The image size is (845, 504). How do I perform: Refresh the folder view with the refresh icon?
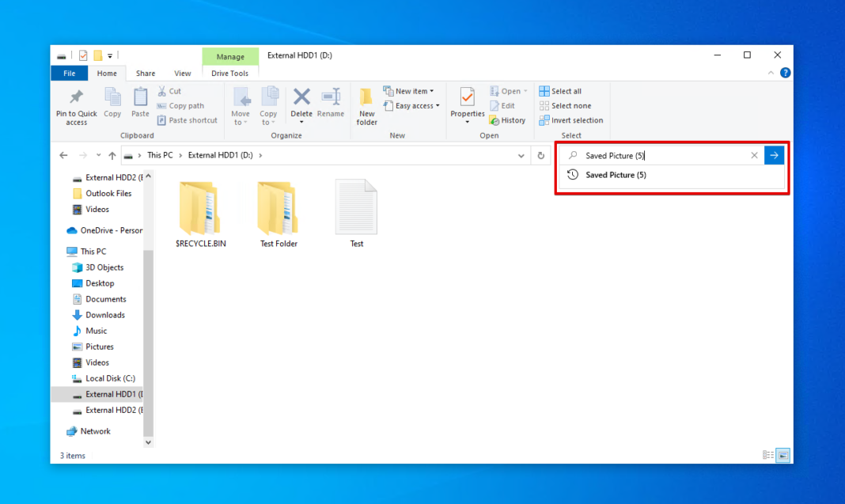[x=541, y=155]
